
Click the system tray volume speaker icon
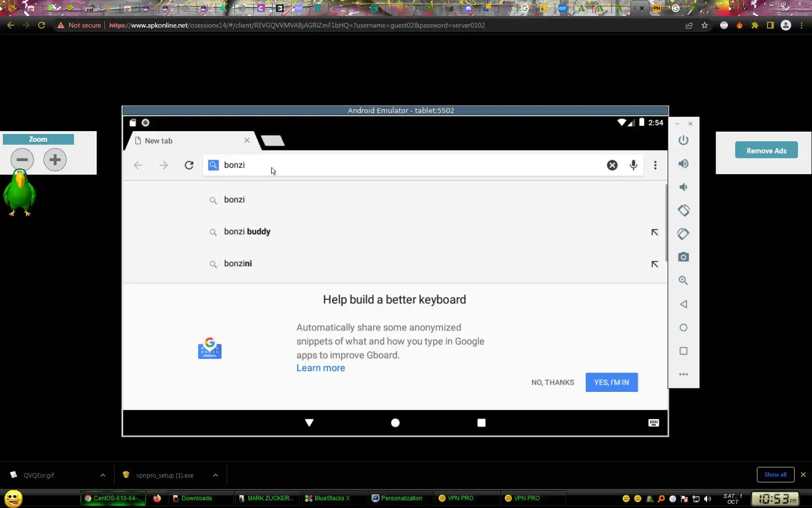708,499
